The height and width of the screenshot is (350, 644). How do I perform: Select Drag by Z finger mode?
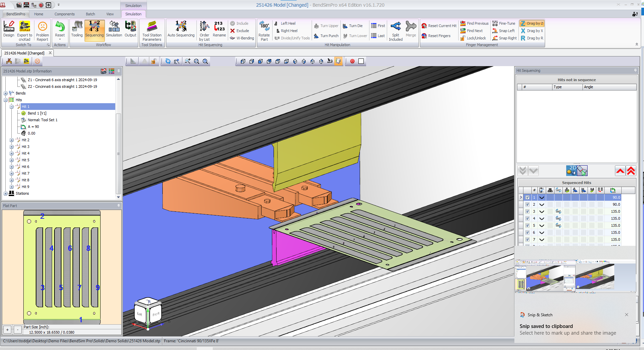click(532, 23)
